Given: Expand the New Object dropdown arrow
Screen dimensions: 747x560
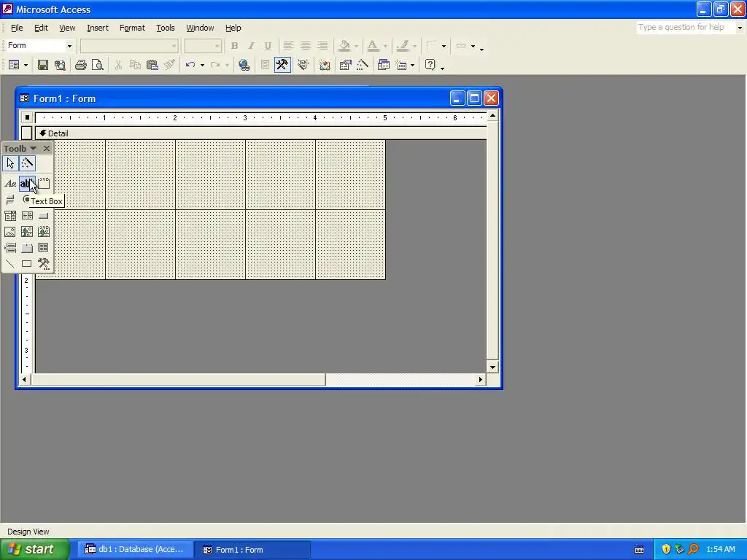Looking at the screenshot, I should (412, 65).
